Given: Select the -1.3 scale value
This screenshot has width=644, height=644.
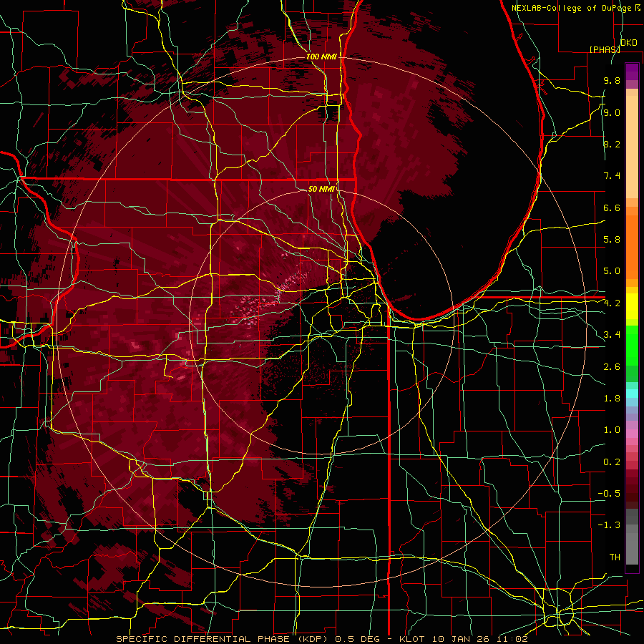Looking at the screenshot, I should click(609, 525).
